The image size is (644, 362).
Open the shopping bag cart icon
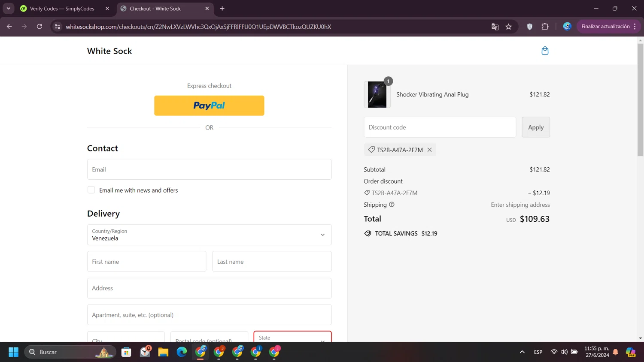(545, 51)
